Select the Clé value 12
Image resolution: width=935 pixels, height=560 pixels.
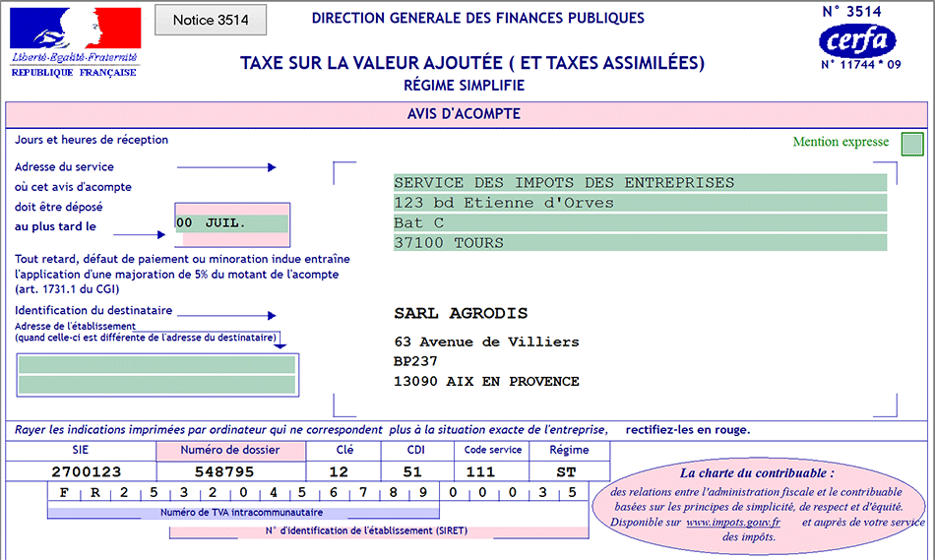click(x=340, y=472)
